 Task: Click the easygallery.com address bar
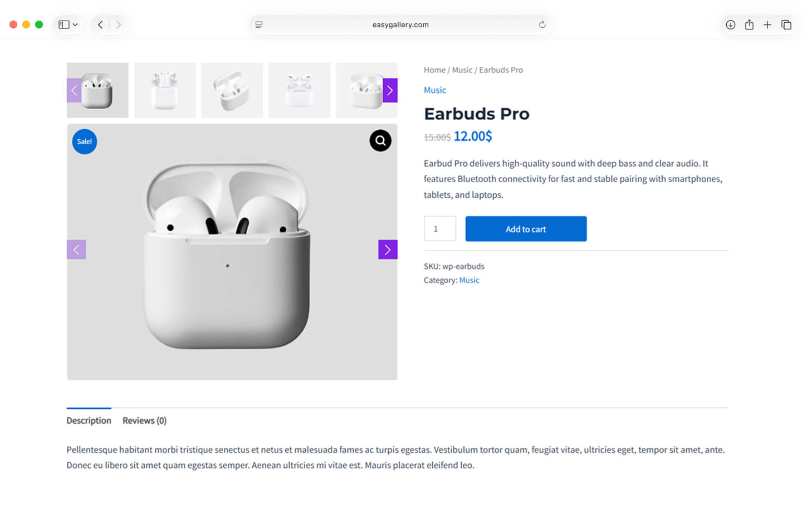400,25
